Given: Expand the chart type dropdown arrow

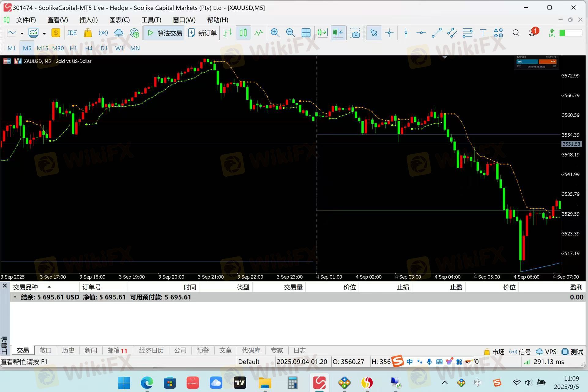Looking at the screenshot, I should (22, 33).
